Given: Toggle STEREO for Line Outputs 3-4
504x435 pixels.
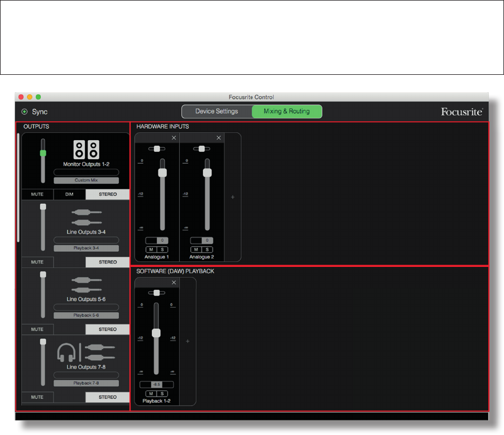Looking at the screenshot, I should (x=108, y=262).
